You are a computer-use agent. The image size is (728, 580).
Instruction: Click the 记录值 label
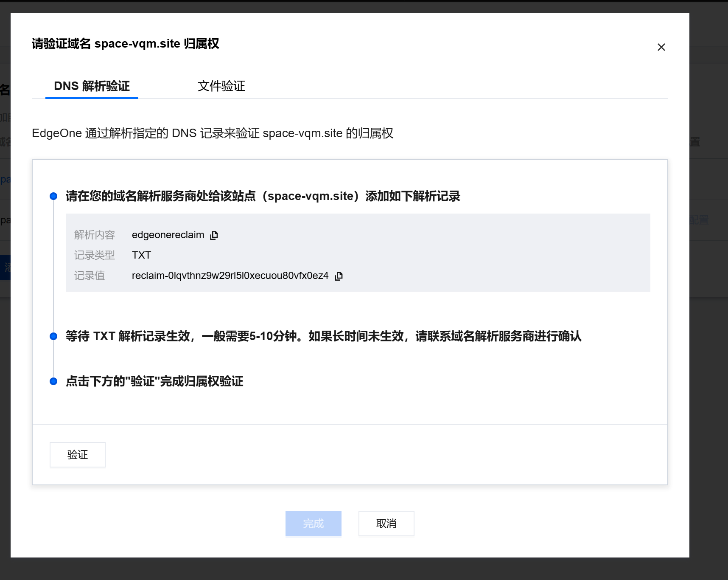pos(89,276)
